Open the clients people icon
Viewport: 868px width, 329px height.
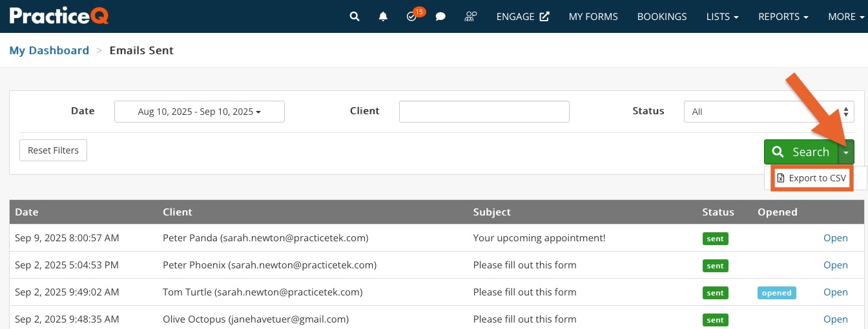pyautogui.click(x=471, y=17)
